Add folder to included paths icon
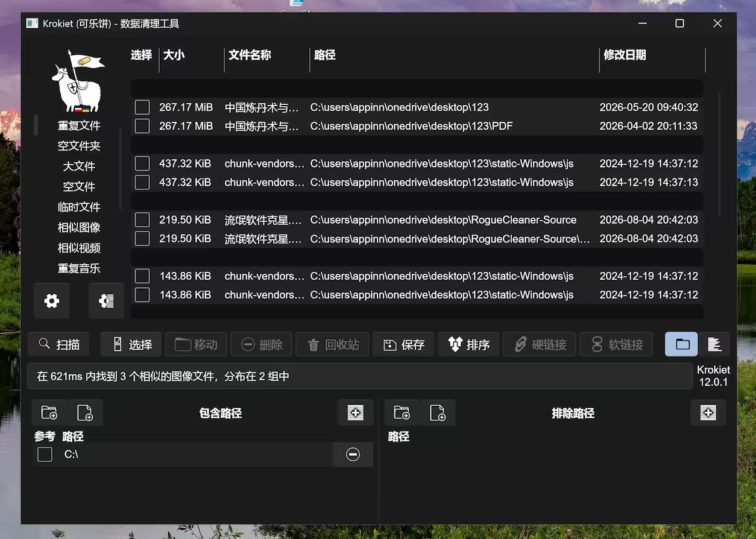This screenshot has width=756, height=539. coord(49,413)
